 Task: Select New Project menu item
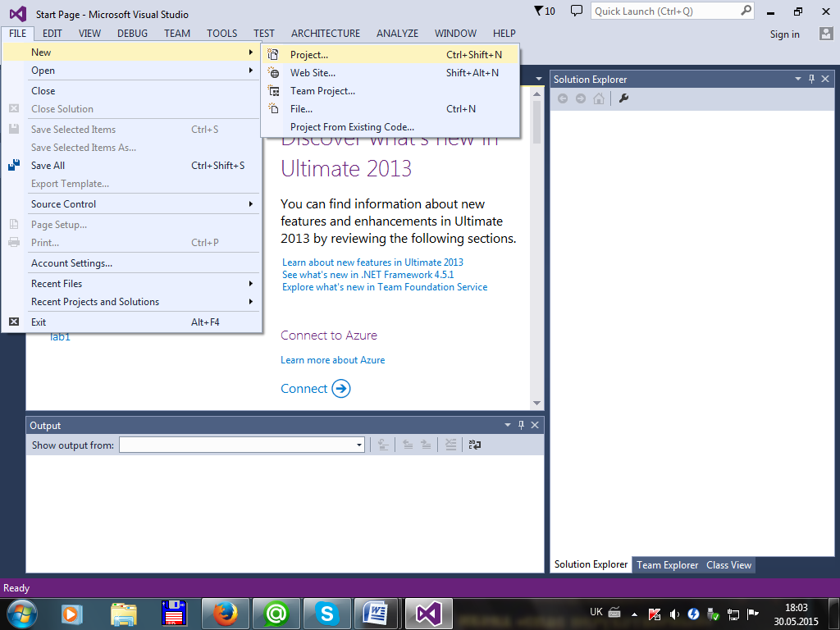pos(390,55)
